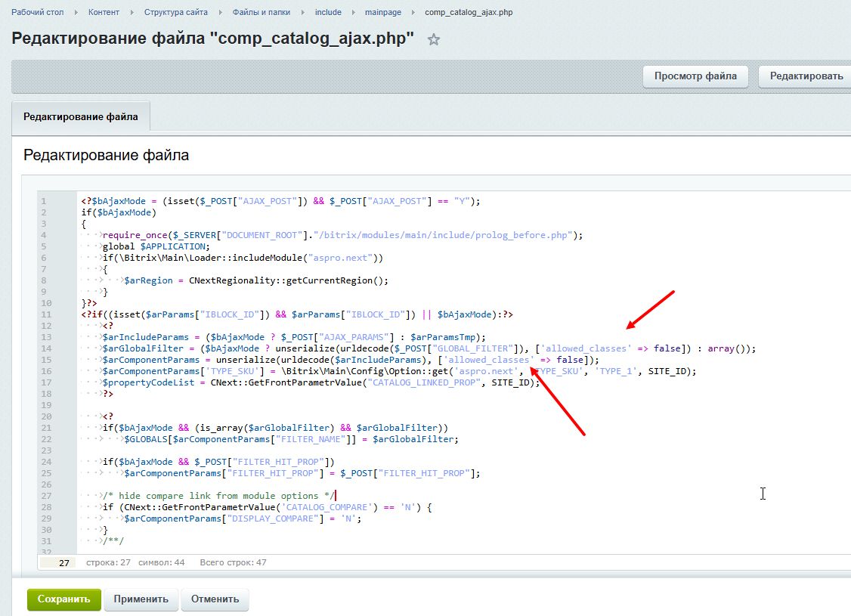Click line number 21 in editor gutter

point(45,428)
